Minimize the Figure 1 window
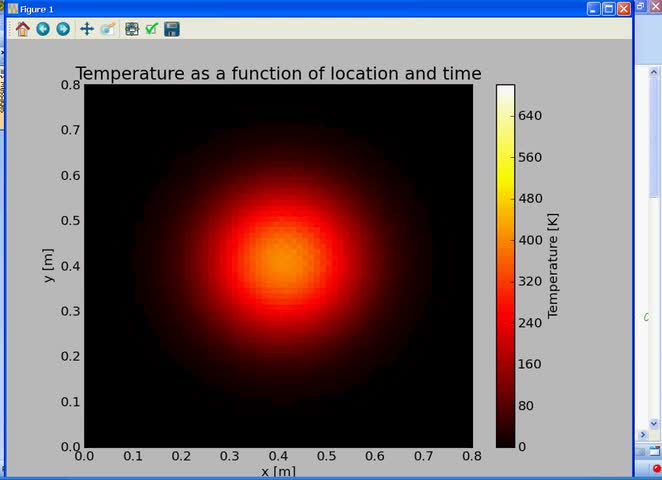The width and height of the screenshot is (662, 480). (x=594, y=9)
